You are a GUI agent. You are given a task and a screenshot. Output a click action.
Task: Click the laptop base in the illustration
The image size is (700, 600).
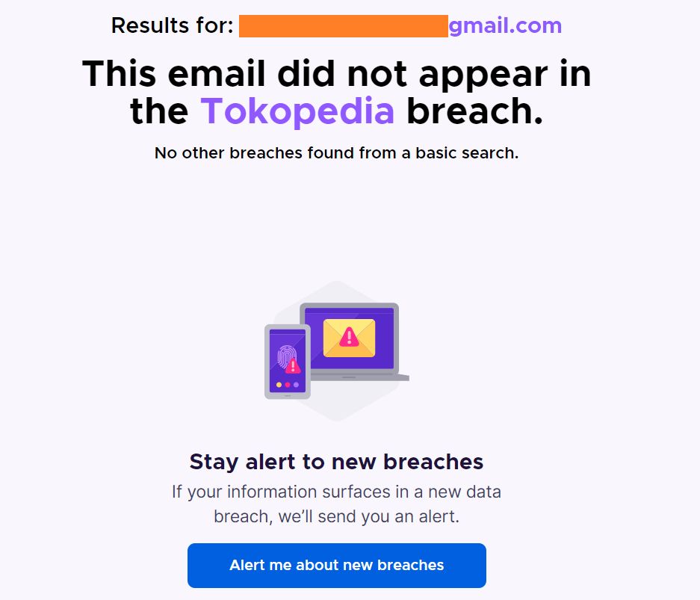click(360, 377)
